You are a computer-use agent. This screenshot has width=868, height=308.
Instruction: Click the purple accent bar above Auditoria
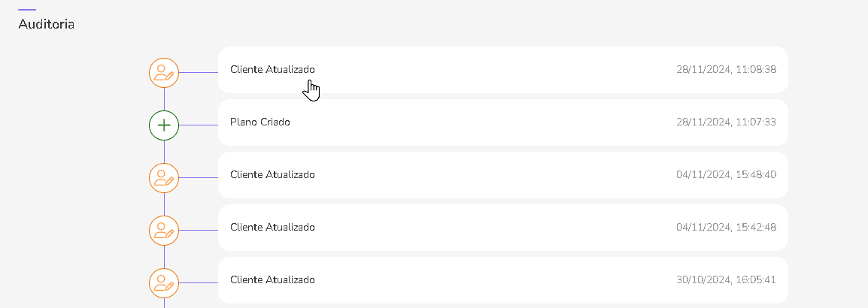[27, 10]
